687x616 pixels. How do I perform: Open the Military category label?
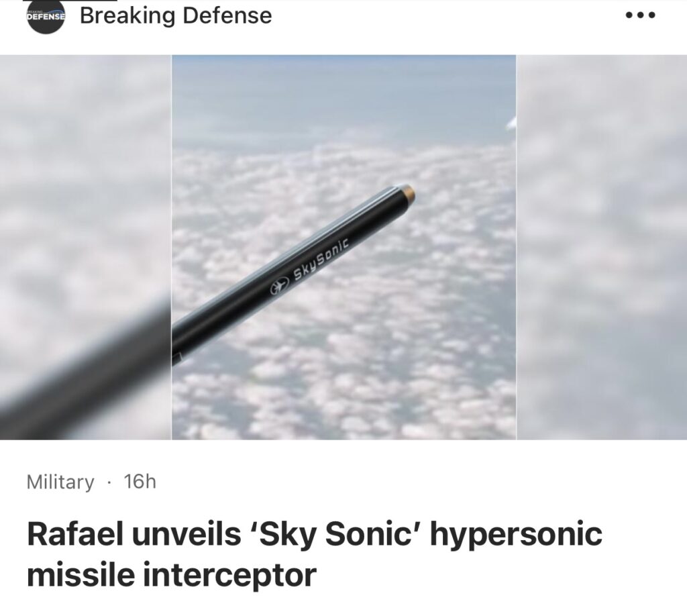60,482
